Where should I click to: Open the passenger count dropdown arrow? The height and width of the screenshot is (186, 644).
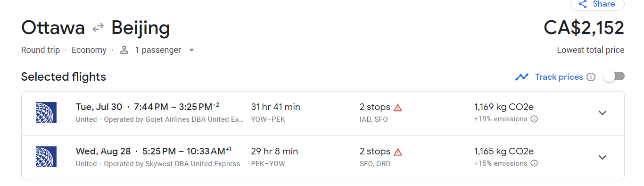coord(191,50)
